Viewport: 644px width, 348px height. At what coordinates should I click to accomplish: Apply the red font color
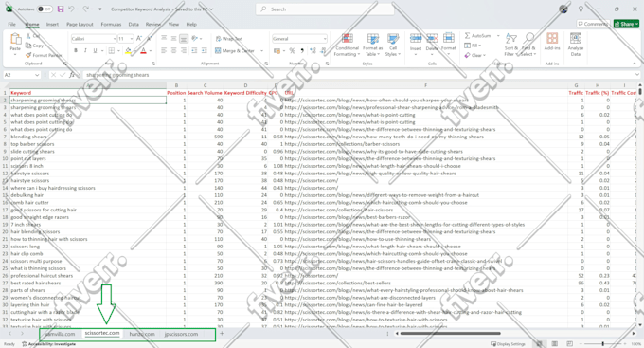[x=143, y=50]
